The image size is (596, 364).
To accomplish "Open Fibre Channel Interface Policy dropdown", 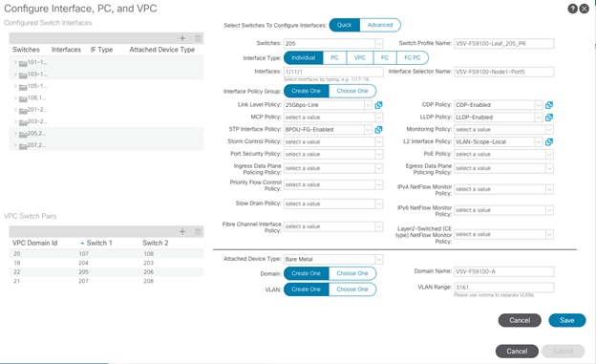I will tap(379, 226).
